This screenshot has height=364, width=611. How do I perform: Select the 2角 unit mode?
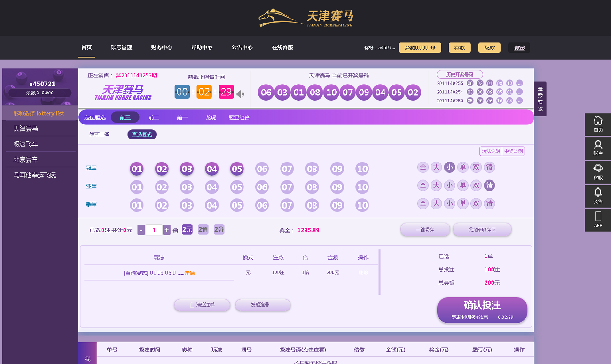203,230
